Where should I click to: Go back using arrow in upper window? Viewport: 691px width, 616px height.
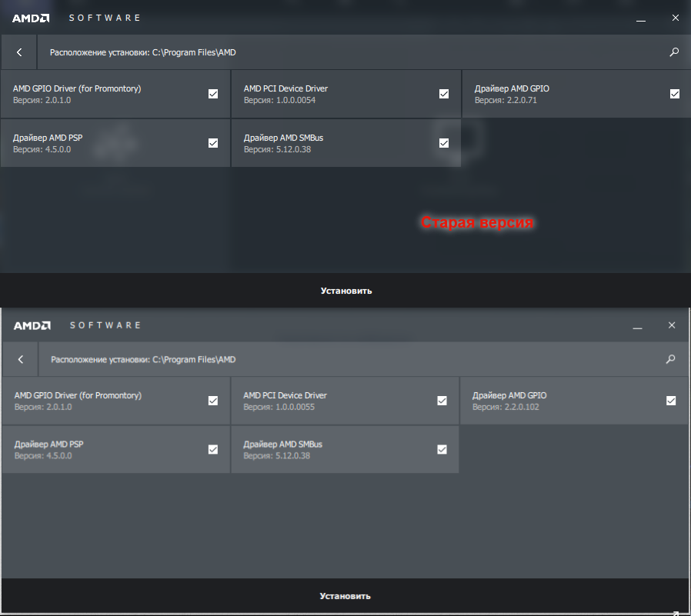(x=19, y=52)
